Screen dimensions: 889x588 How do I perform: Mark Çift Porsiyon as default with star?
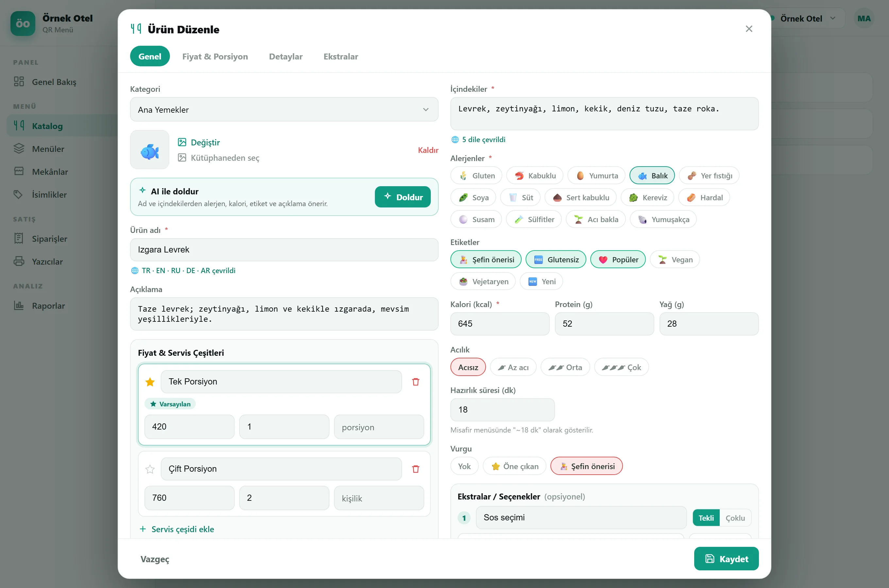point(150,469)
